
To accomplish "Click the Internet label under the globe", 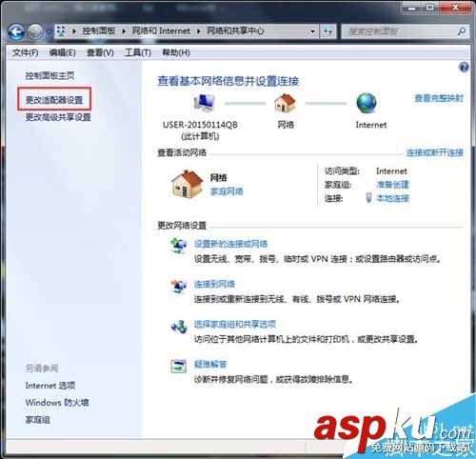I will coord(371,125).
